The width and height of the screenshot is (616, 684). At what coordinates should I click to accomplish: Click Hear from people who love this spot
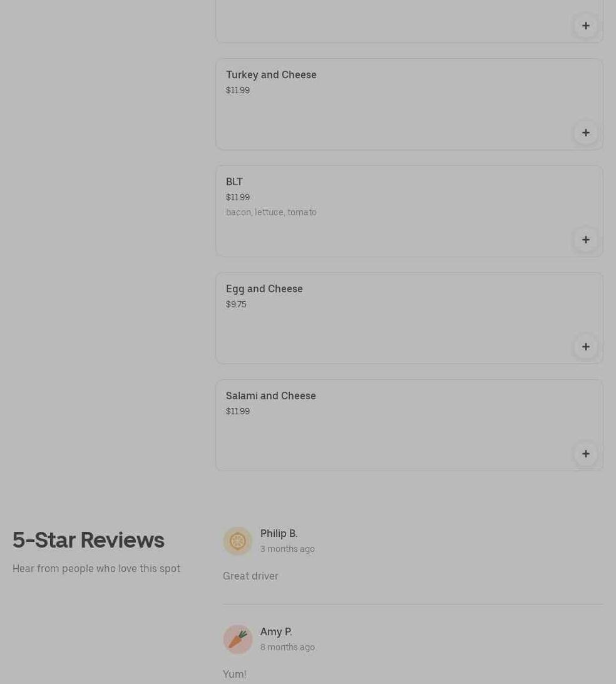tap(96, 568)
